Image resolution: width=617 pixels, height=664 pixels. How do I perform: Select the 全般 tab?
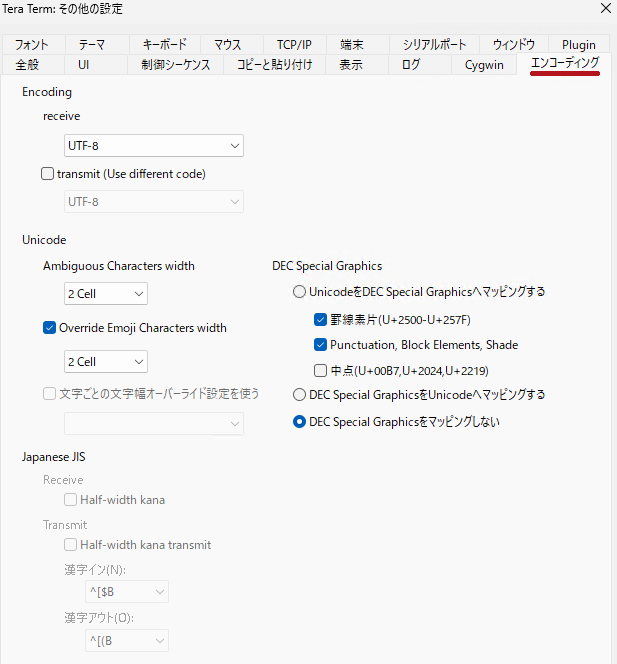pyautogui.click(x=27, y=65)
